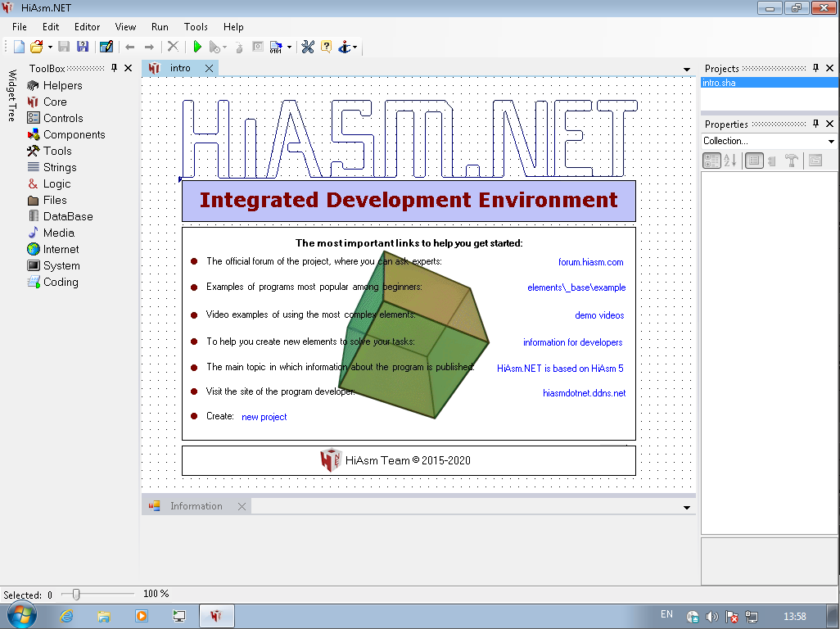Click the yellow question mark help icon
The width and height of the screenshot is (840, 629).
pos(326,48)
